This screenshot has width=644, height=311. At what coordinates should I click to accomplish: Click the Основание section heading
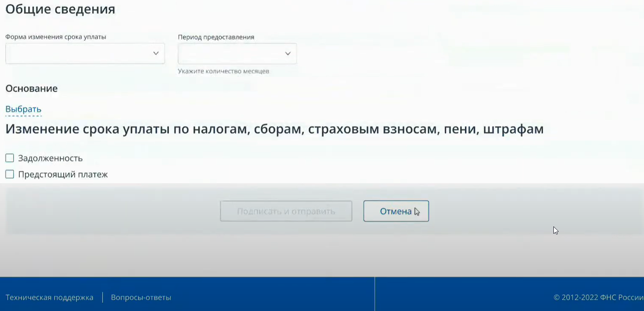pos(31,88)
